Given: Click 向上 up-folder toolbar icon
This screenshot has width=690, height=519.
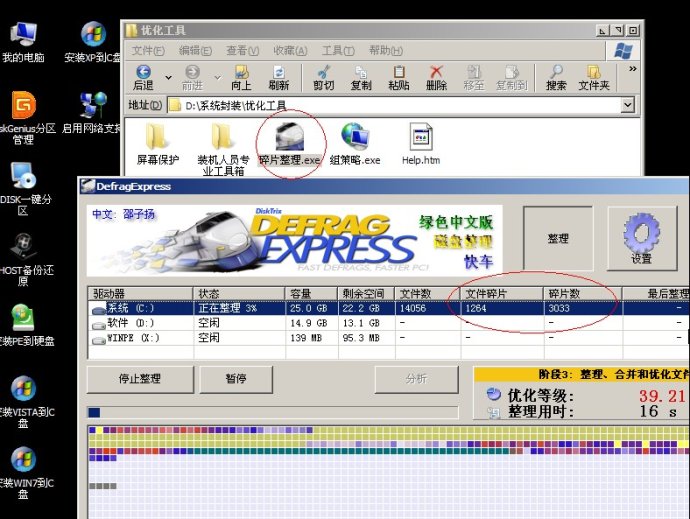Looking at the screenshot, I should pyautogui.click(x=241, y=77).
